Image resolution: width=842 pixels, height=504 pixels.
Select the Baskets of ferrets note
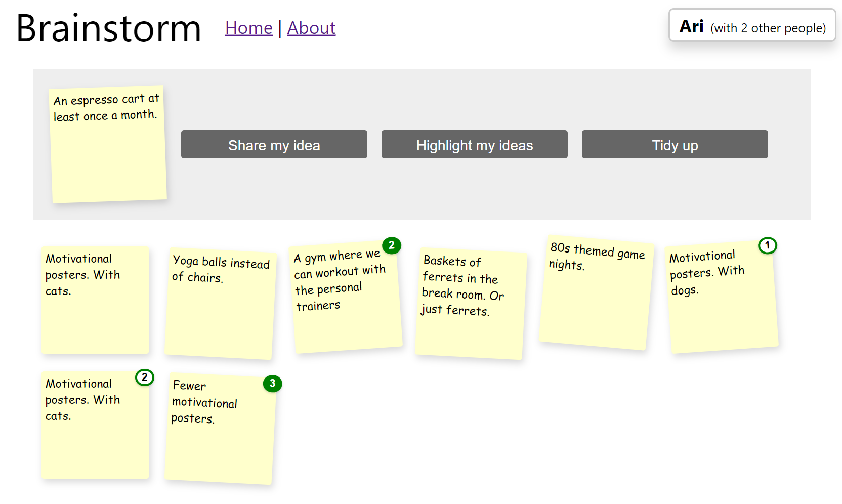[x=471, y=304]
